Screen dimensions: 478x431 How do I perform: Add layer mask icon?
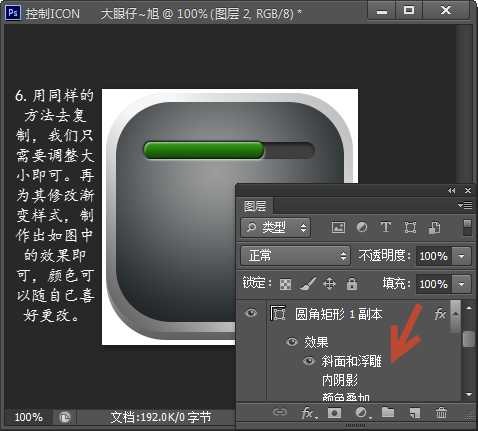click(334, 413)
